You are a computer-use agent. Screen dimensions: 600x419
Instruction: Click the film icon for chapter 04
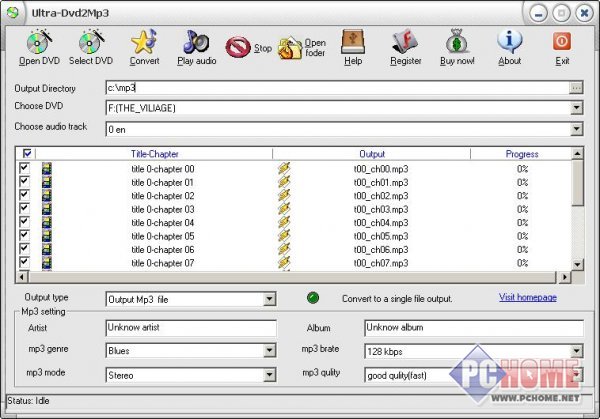(47, 222)
